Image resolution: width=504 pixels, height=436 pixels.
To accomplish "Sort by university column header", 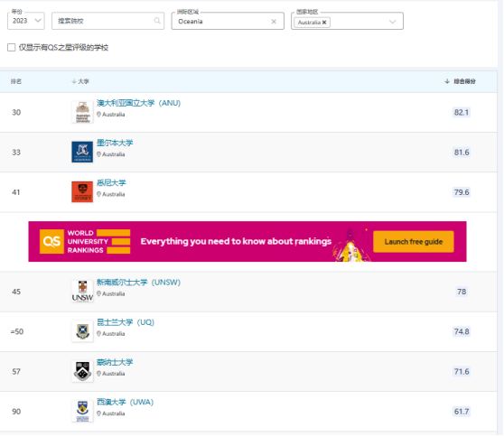I will click(x=80, y=81).
